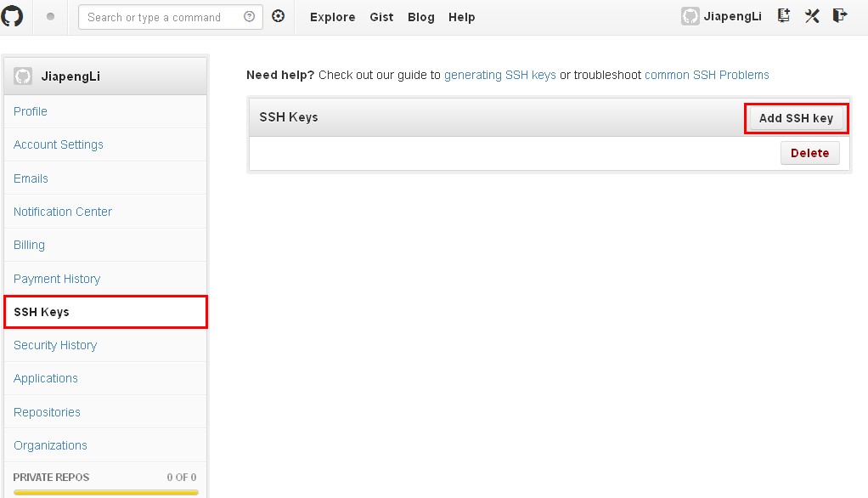Go to Repositories settings page
The image size is (868, 498).
tap(105, 412)
